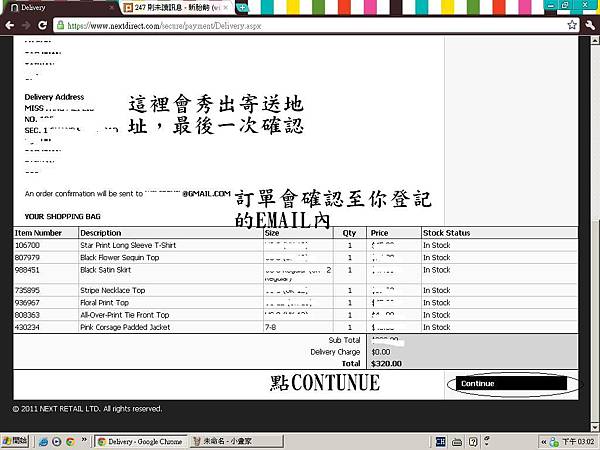Viewport: 600px width, 450px height.
Task: Click Black Flower Sequin Top description
Action: click(119, 258)
